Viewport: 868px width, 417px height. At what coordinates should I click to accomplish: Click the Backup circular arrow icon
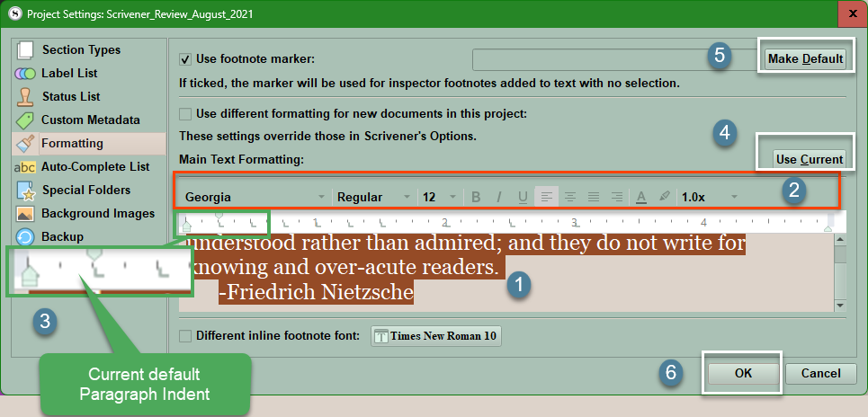25,237
